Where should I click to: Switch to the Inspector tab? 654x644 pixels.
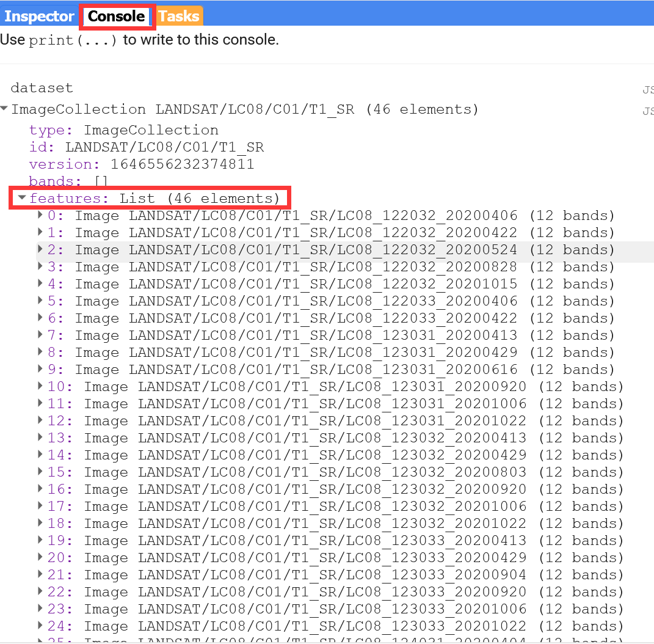(x=38, y=16)
